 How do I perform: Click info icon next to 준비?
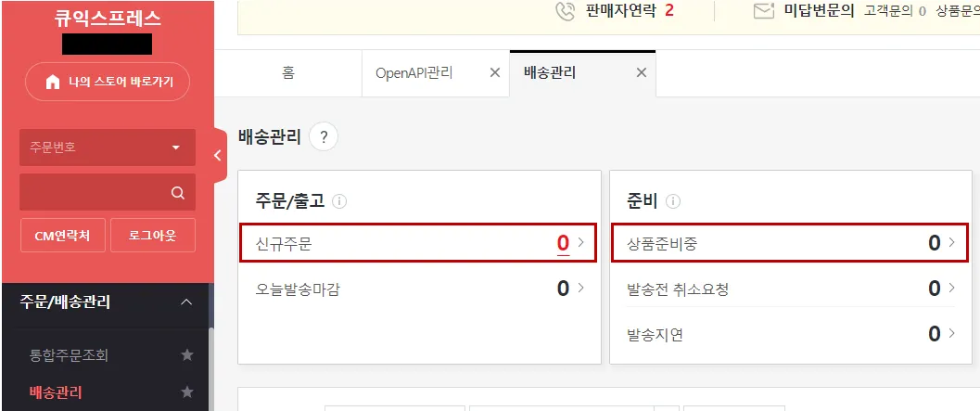click(673, 201)
